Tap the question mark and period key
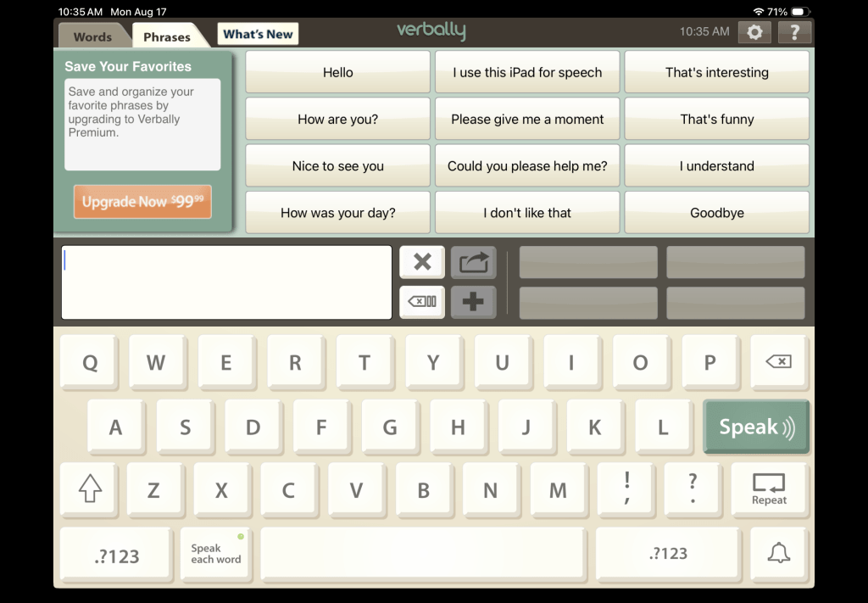The width and height of the screenshot is (868, 603). point(693,489)
